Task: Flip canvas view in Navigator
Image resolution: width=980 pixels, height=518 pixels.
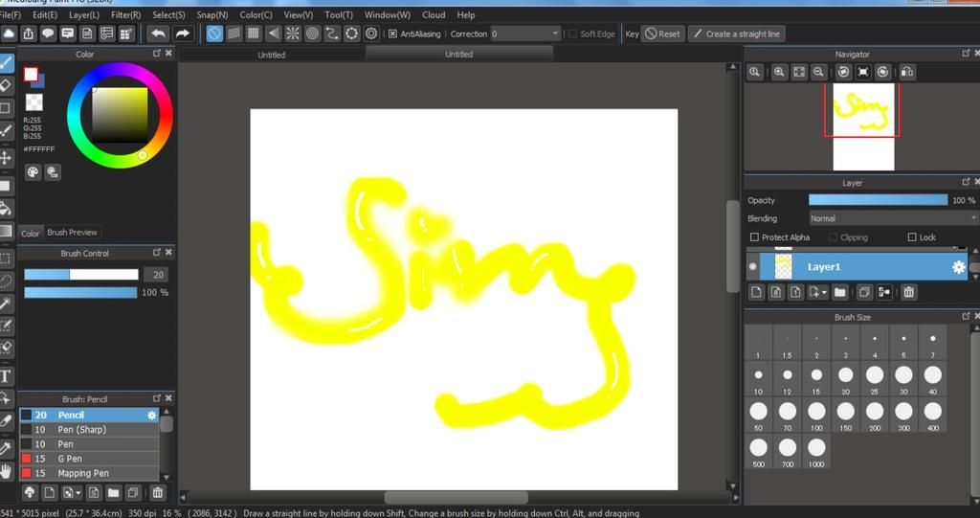Action: [x=907, y=72]
